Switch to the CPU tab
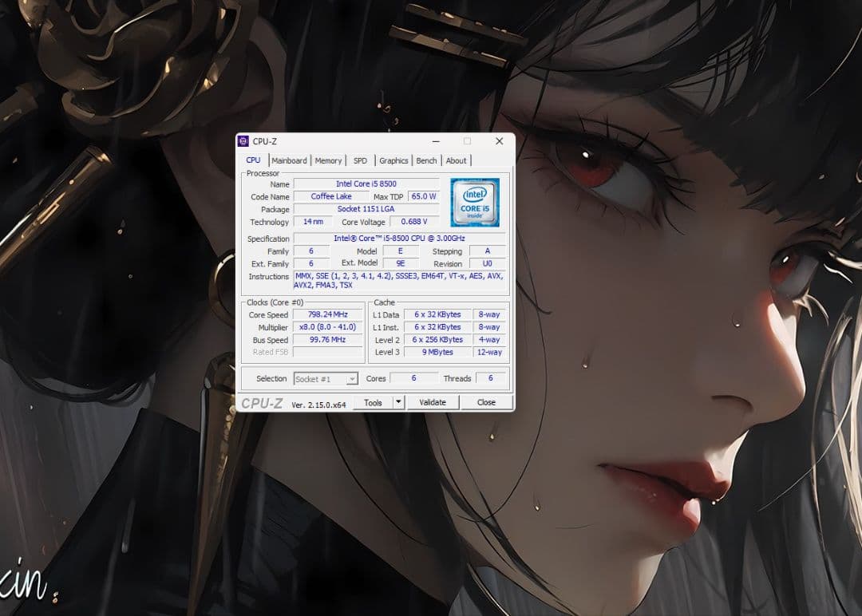Viewport: 862px width, 616px height. [254, 160]
